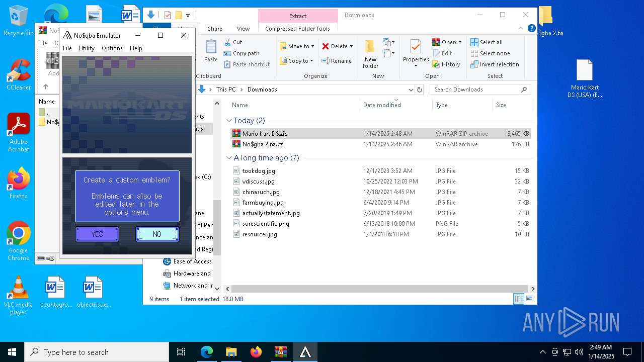Click the Cut scissors icon
This screenshot has width=644, height=362.
[227, 42]
